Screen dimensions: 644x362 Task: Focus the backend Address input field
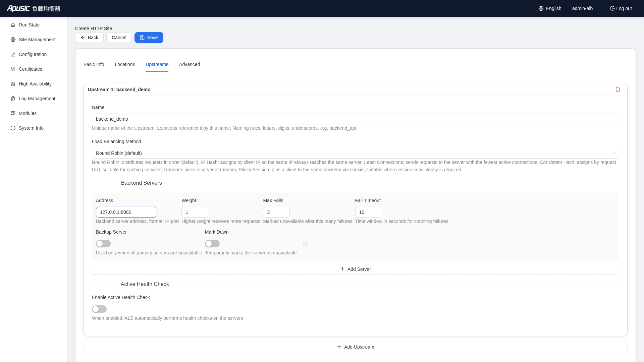126,212
